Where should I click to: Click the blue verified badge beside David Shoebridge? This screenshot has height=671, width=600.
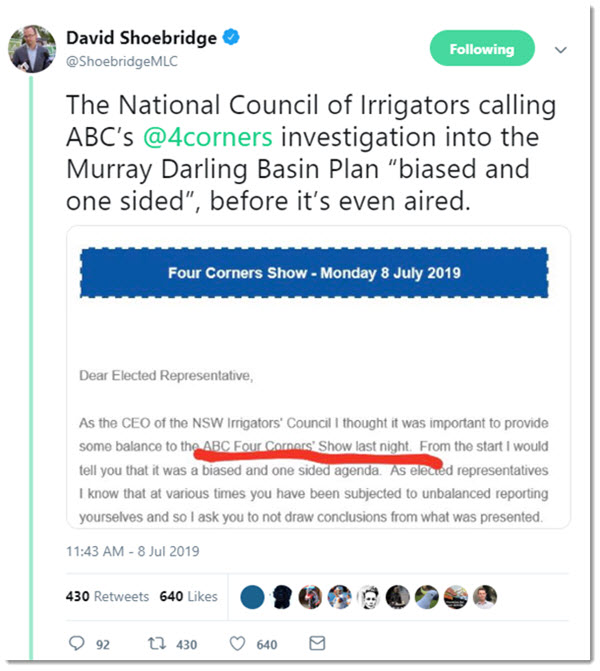point(232,39)
